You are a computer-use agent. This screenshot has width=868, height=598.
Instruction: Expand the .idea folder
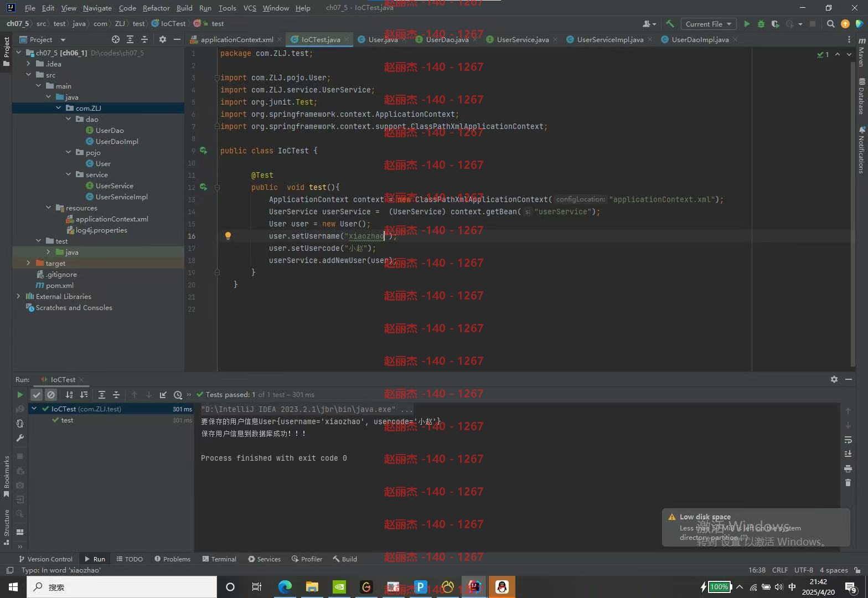coord(29,64)
